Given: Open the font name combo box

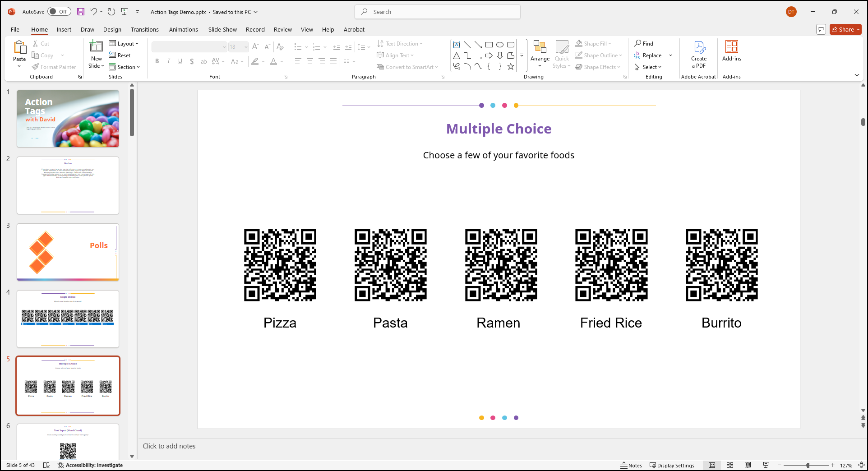Looking at the screenshot, I should [189, 46].
